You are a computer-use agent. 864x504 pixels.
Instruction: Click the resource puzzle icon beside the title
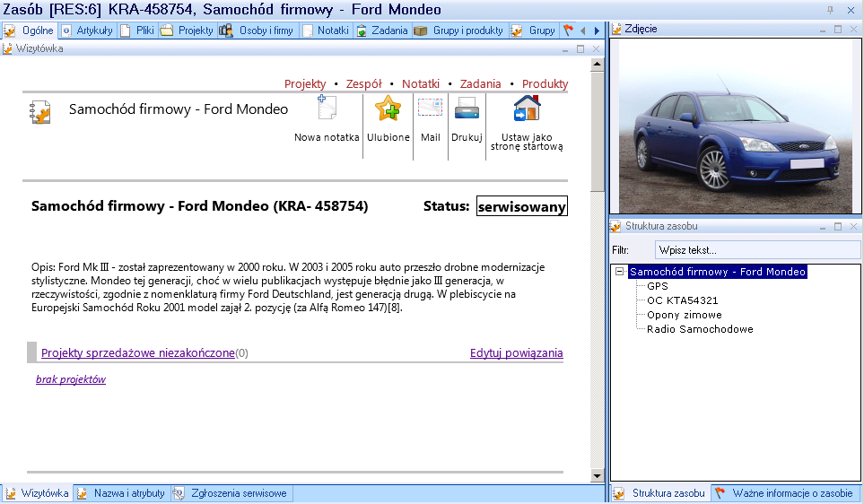40,112
